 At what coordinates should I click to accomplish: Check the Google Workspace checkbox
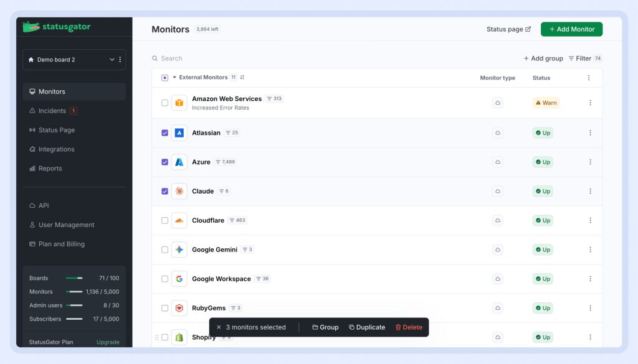tap(164, 279)
